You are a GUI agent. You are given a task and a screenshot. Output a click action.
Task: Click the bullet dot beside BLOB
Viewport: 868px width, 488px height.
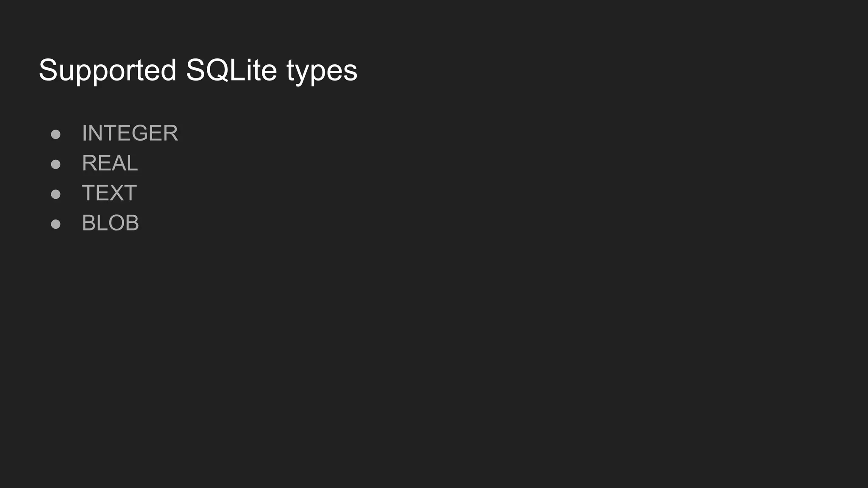[x=56, y=224]
